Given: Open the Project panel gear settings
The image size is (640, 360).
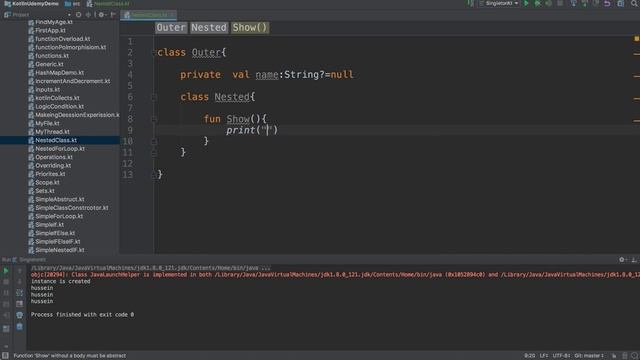Looking at the screenshot, I should point(101,15).
